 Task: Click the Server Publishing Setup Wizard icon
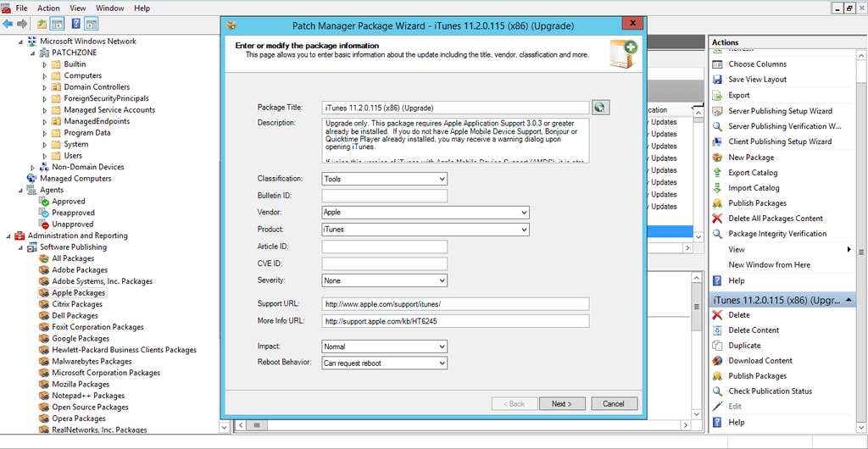click(x=717, y=111)
